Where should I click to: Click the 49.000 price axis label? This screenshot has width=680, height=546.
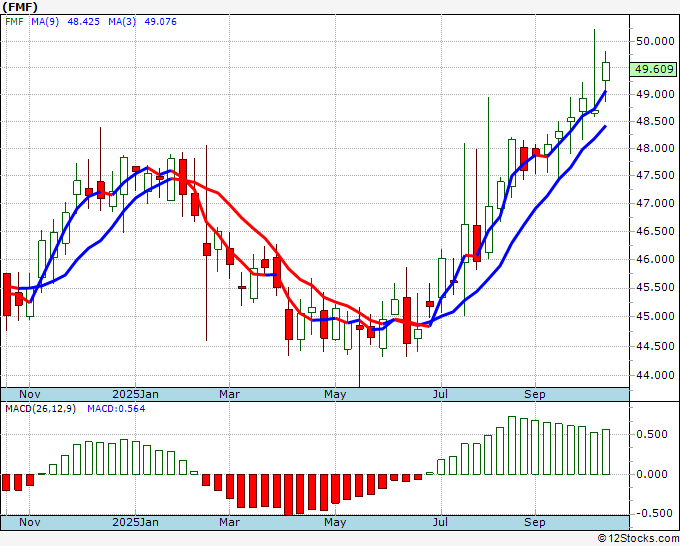pos(655,94)
